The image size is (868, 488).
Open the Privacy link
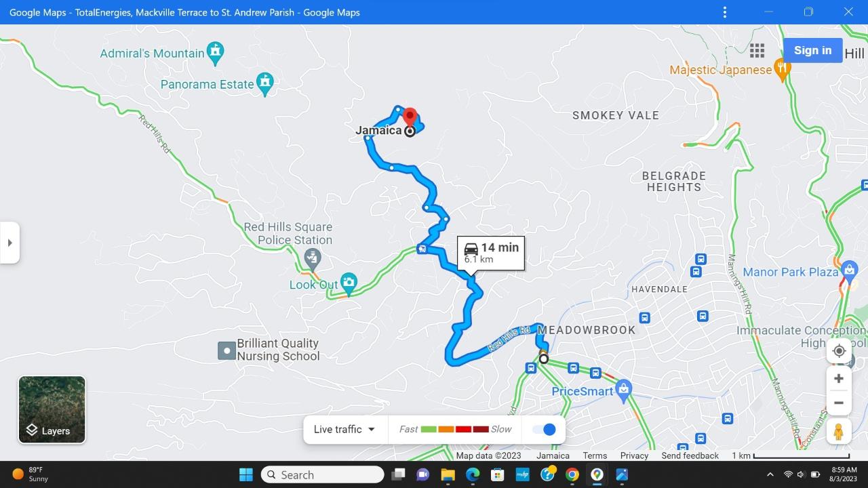click(x=634, y=455)
